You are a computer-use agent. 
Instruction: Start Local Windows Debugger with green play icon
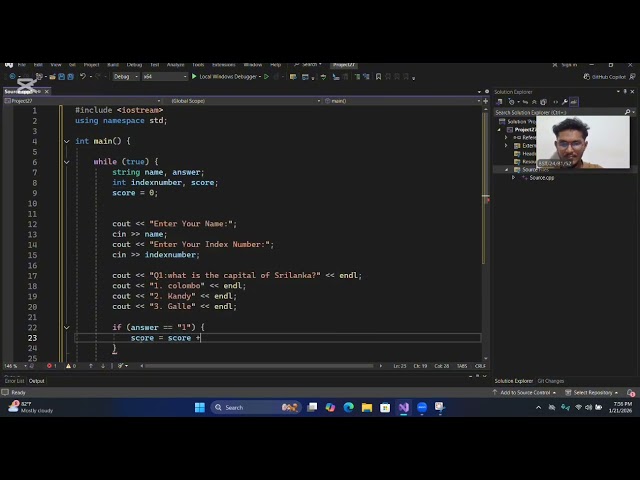click(194, 76)
